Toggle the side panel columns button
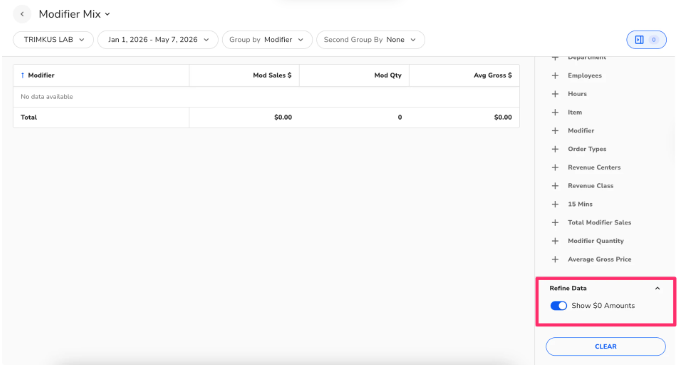This screenshot has width=685, height=365. tap(646, 39)
